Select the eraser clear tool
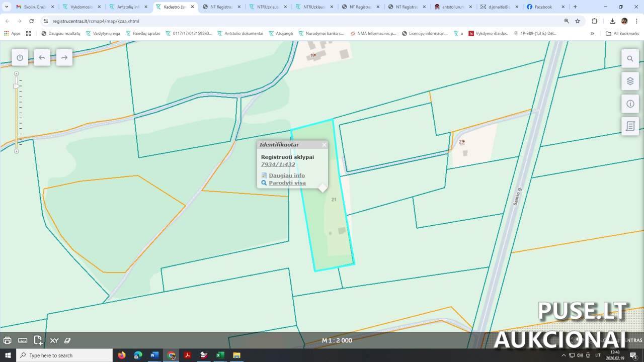The image size is (644, 362). pyautogui.click(x=67, y=340)
